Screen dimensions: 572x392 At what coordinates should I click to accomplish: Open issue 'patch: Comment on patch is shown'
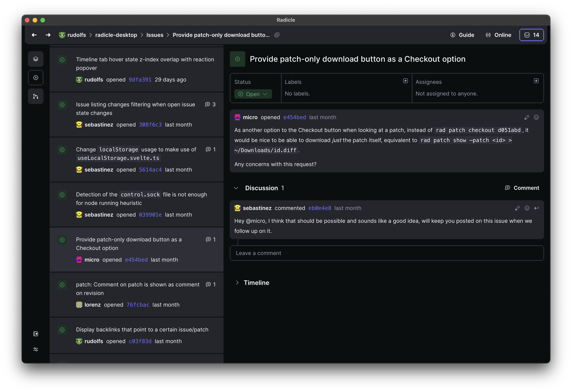pos(137,295)
